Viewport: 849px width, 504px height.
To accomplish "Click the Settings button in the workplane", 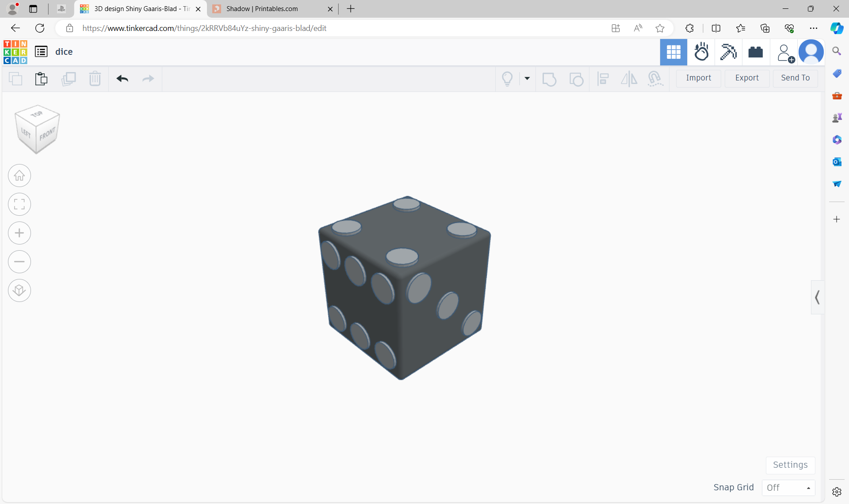I will [x=790, y=465].
